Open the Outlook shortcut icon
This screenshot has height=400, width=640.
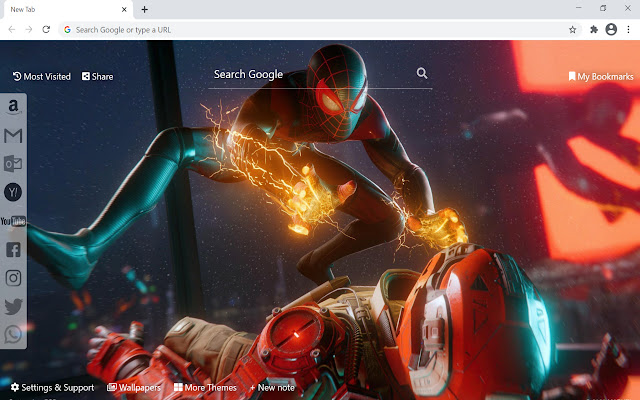(13, 164)
